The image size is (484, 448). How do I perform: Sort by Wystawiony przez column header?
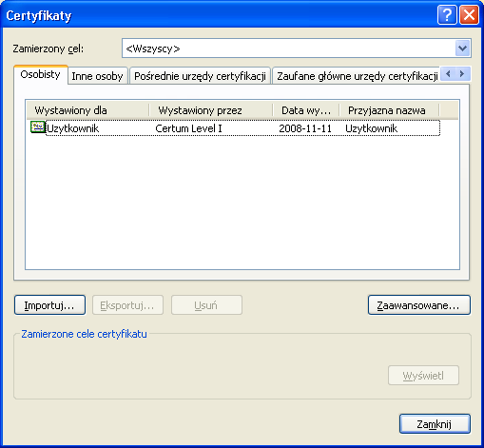(211, 110)
